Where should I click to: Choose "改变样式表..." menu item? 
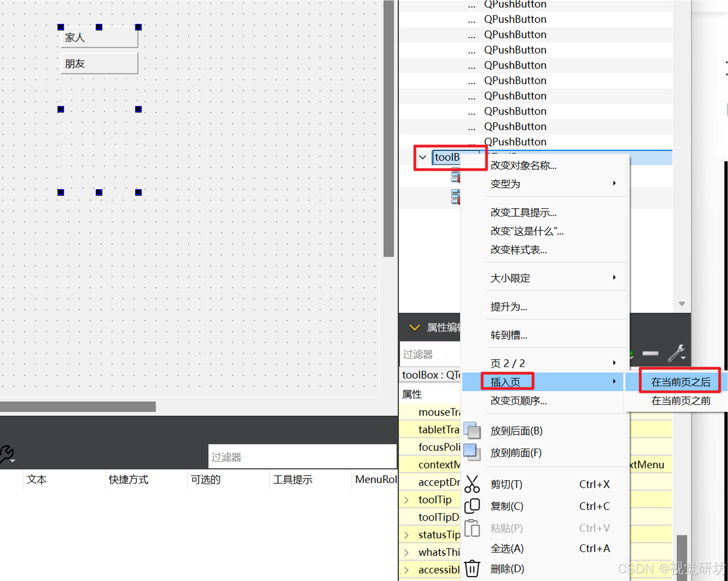(518, 250)
